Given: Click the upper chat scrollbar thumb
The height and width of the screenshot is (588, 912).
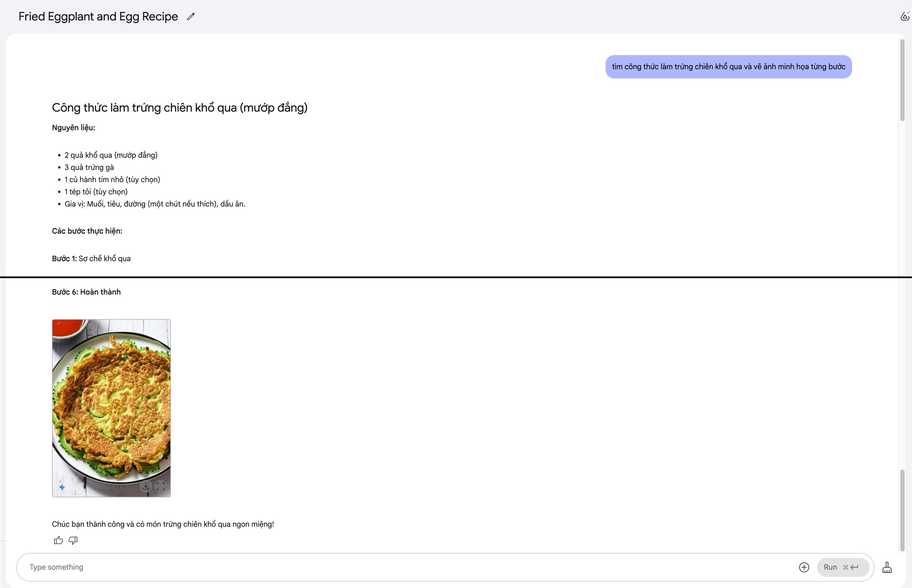Looking at the screenshot, I should point(902,80).
